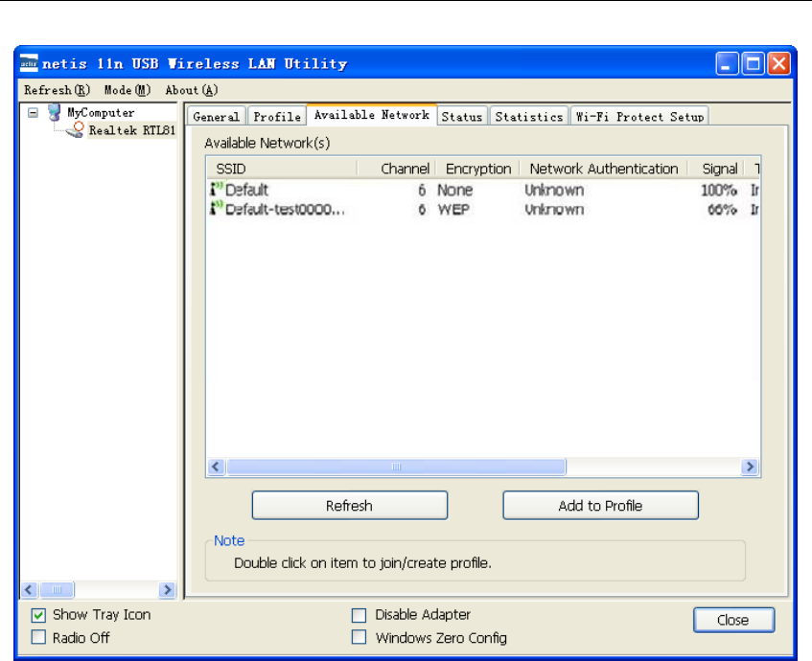
Task: Click the 66% signal value
Action: [x=722, y=209]
